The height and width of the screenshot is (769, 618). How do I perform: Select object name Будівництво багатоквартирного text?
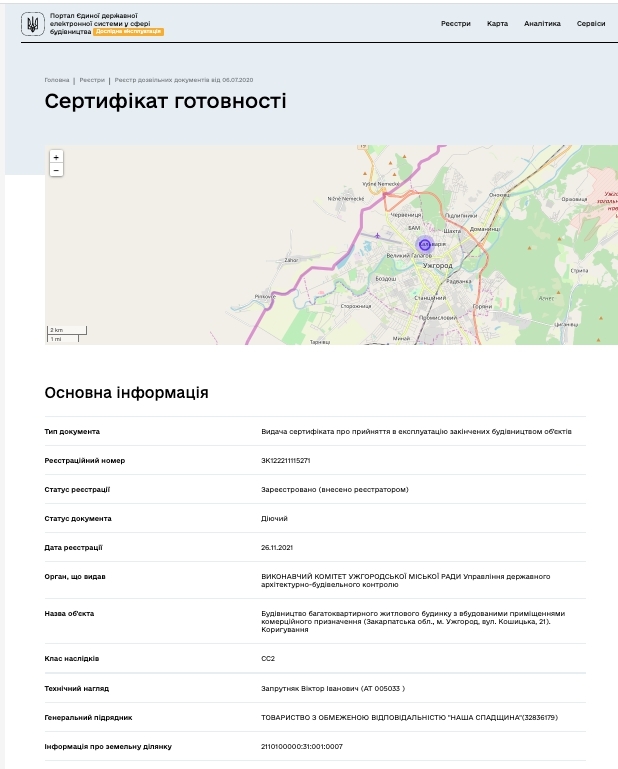413,621
